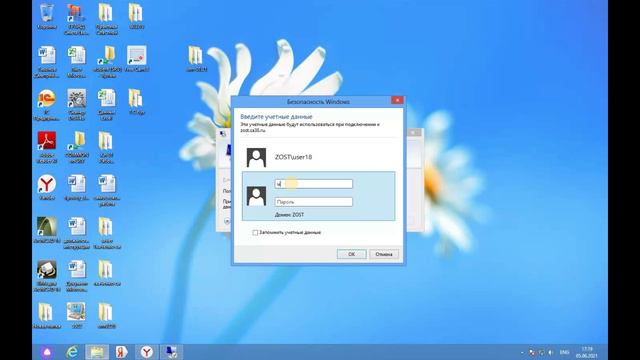Screen dimensions: 640x360
Task: Click the network tray icon
Action: (x=541, y=352)
